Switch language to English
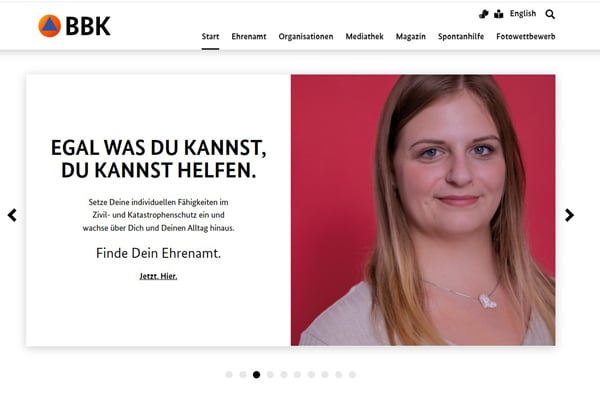Screen dimensions: 600x400 click(523, 14)
